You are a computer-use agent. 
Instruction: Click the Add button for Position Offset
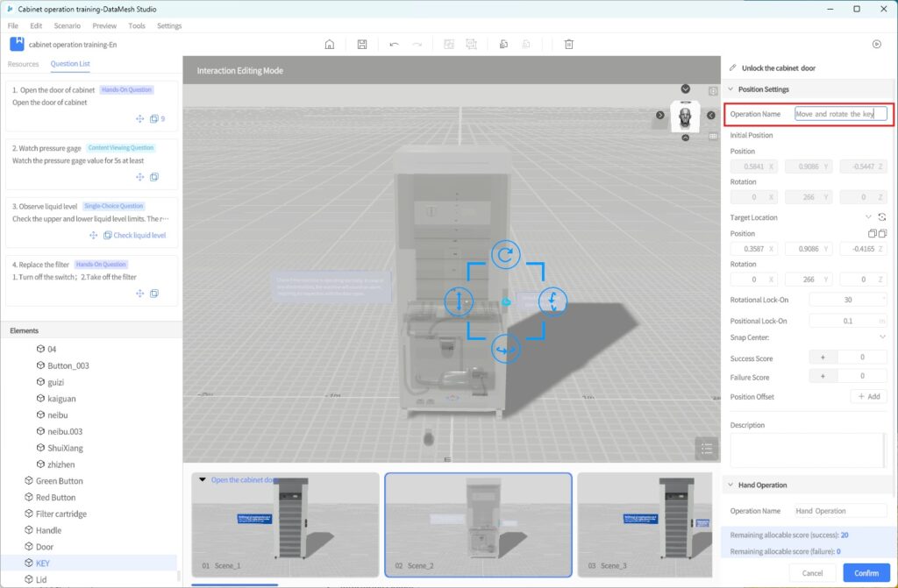[x=868, y=397]
